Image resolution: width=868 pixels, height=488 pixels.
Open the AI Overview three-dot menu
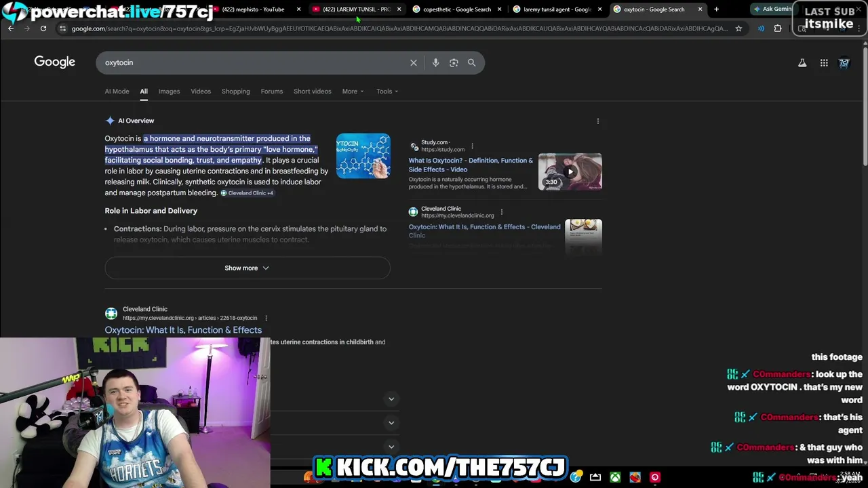[x=598, y=121]
